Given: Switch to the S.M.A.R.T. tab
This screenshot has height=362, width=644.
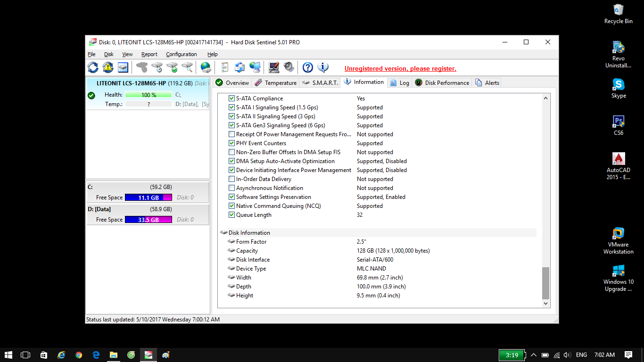Looking at the screenshot, I should click(320, 83).
